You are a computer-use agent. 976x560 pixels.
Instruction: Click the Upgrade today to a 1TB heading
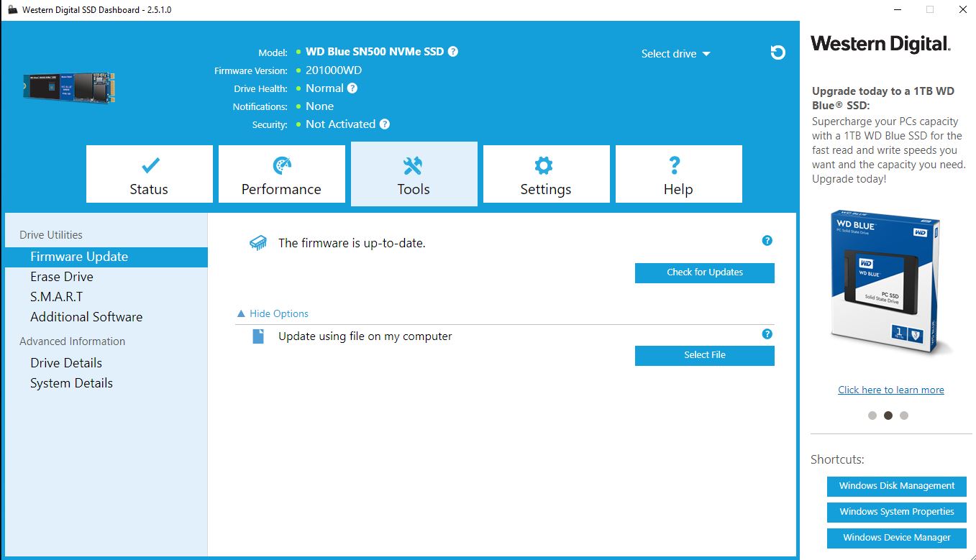883,98
